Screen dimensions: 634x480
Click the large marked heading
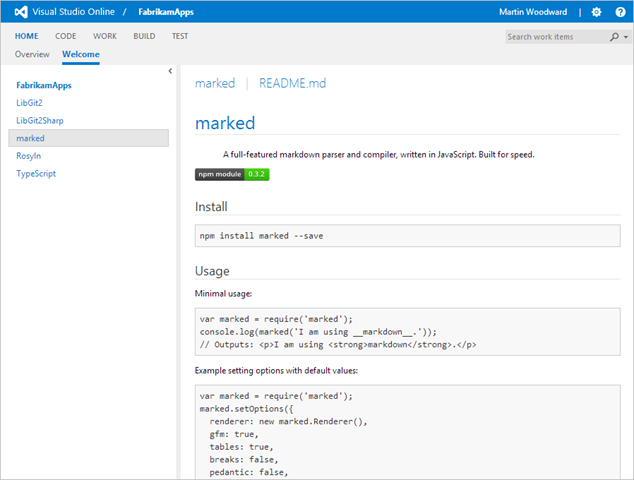coord(225,123)
